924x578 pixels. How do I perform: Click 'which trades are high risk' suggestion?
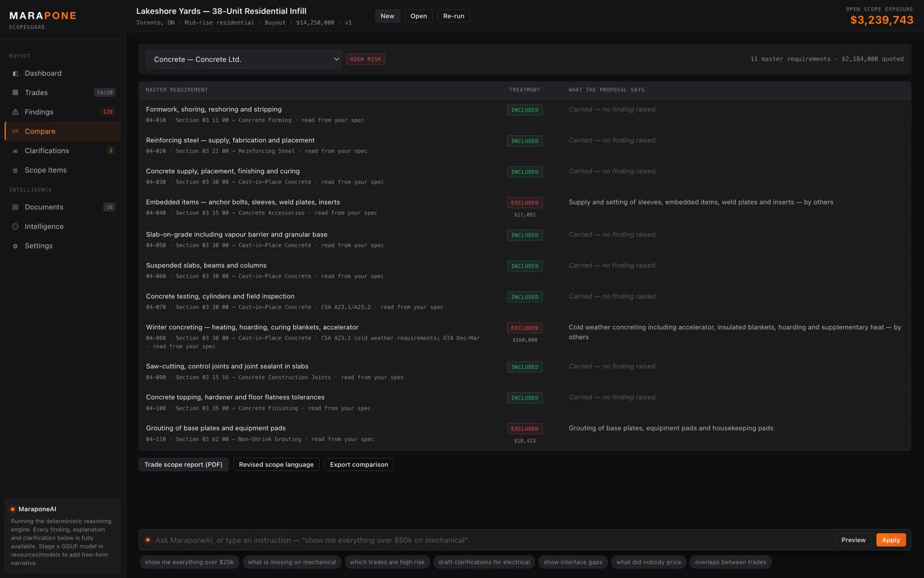[x=387, y=562]
